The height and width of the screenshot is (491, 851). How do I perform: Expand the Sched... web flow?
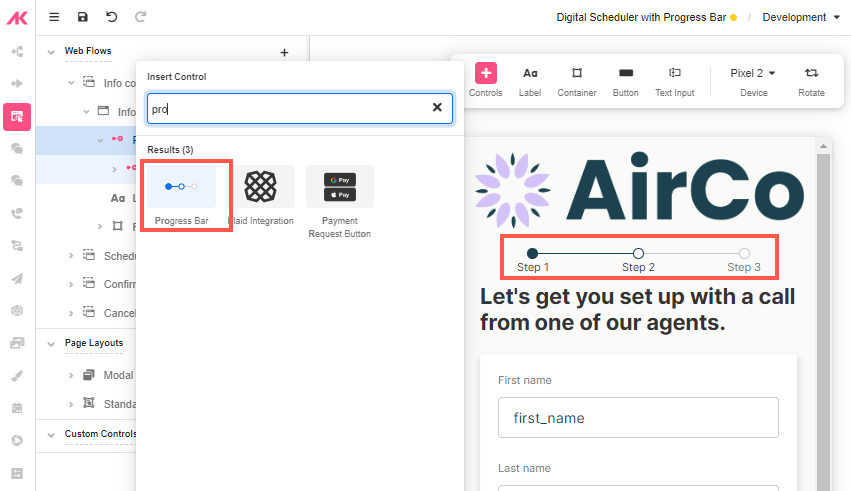coord(71,256)
